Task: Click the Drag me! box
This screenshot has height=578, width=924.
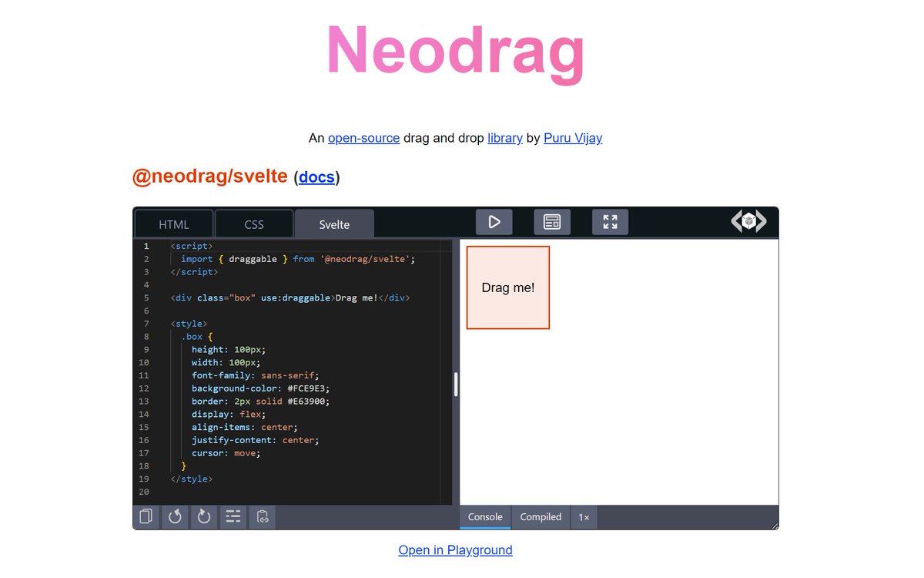Action: click(x=508, y=287)
